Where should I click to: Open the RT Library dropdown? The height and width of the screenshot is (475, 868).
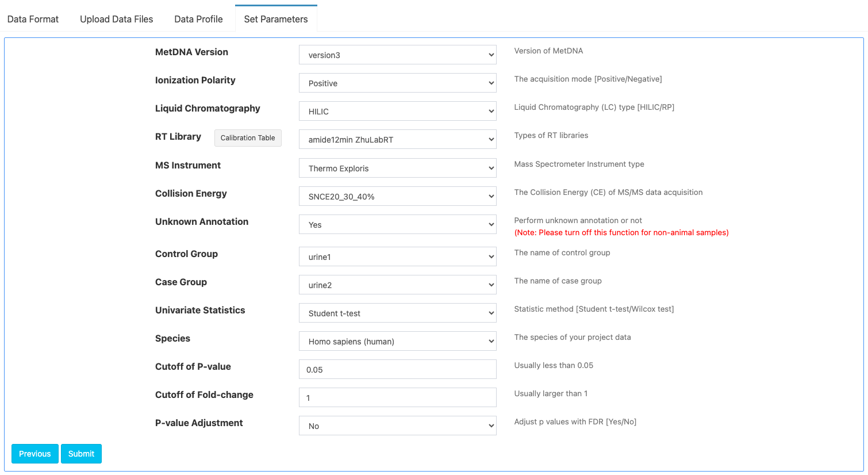pos(397,140)
